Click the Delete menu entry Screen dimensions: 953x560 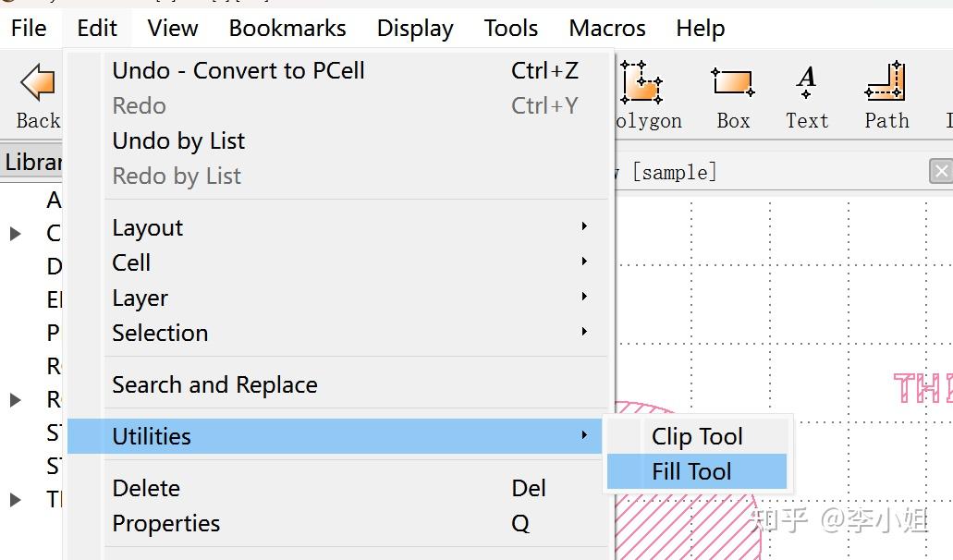(x=146, y=488)
